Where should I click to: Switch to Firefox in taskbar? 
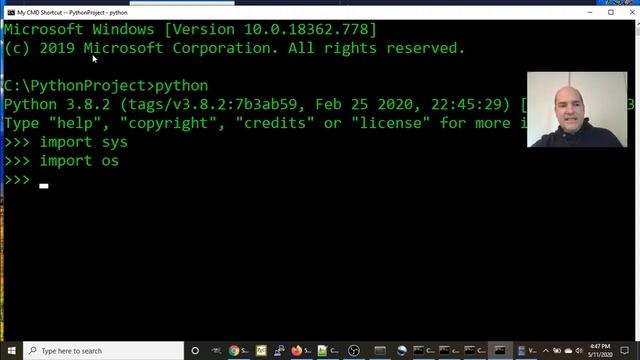click(301, 351)
